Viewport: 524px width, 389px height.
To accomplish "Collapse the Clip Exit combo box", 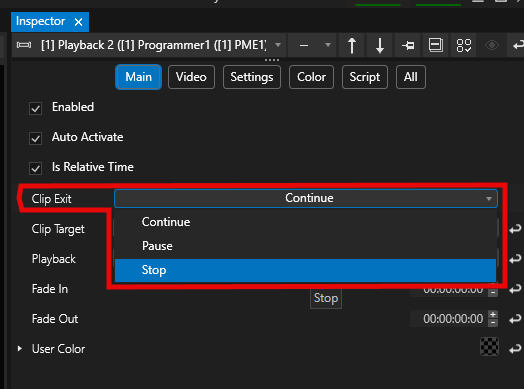I will click(x=306, y=198).
